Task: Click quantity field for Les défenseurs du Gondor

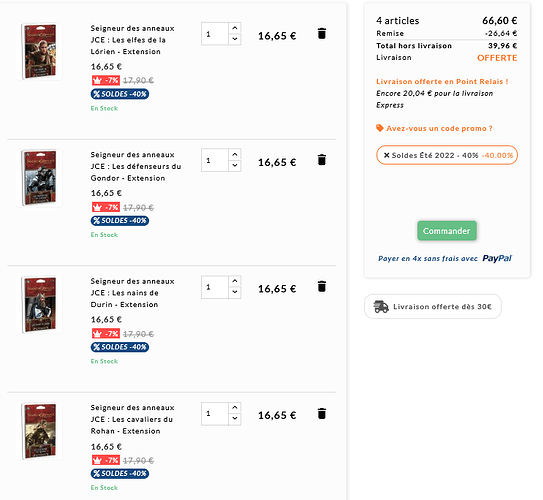Action: tap(215, 160)
